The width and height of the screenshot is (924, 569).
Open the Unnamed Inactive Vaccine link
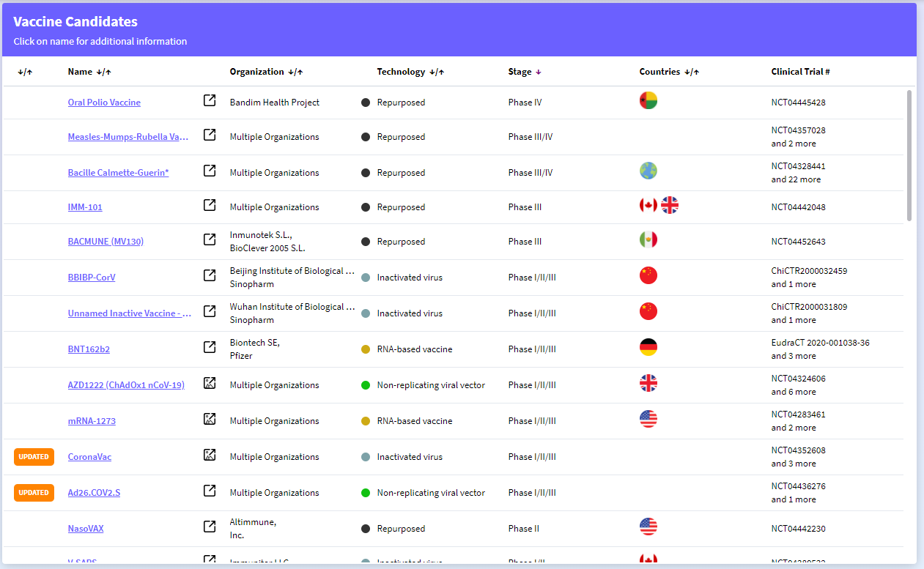tap(130, 313)
